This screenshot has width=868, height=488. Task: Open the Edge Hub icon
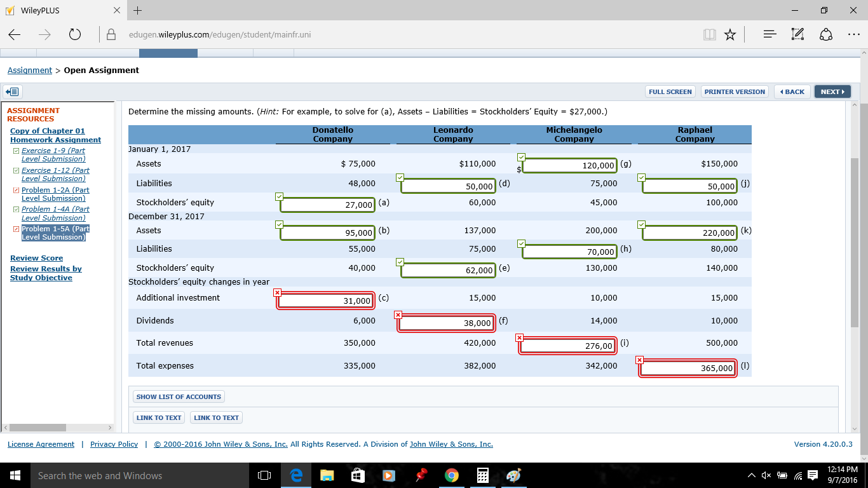pos(770,34)
